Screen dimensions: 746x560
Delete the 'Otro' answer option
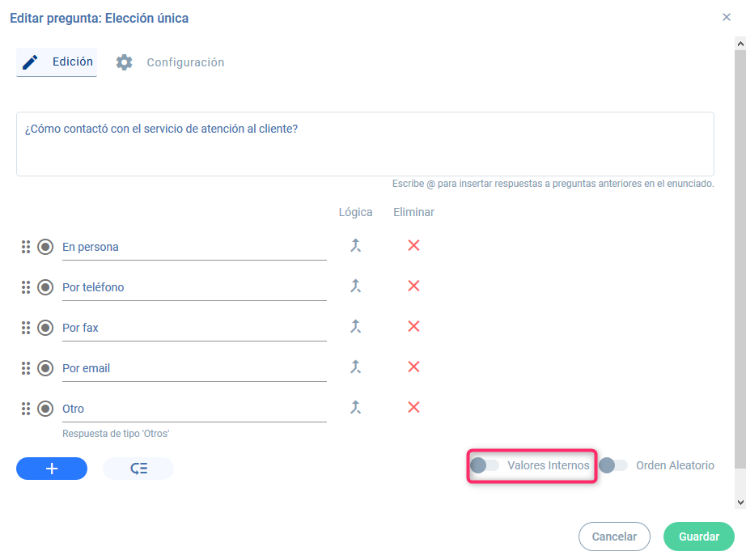(413, 408)
